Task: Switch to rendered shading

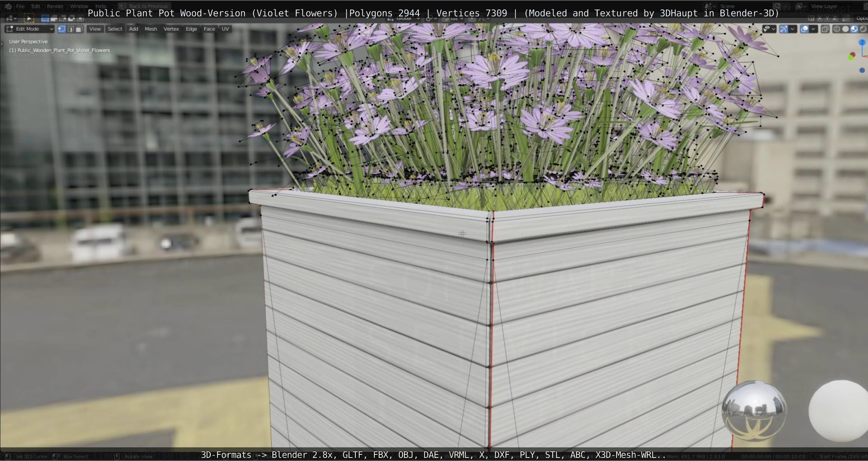Action: (x=863, y=29)
